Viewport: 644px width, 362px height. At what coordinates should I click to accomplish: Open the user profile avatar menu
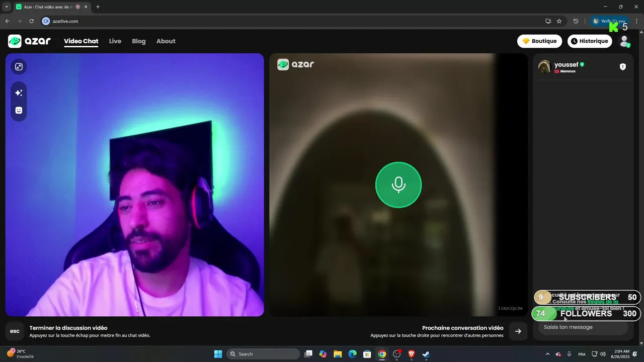click(624, 41)
